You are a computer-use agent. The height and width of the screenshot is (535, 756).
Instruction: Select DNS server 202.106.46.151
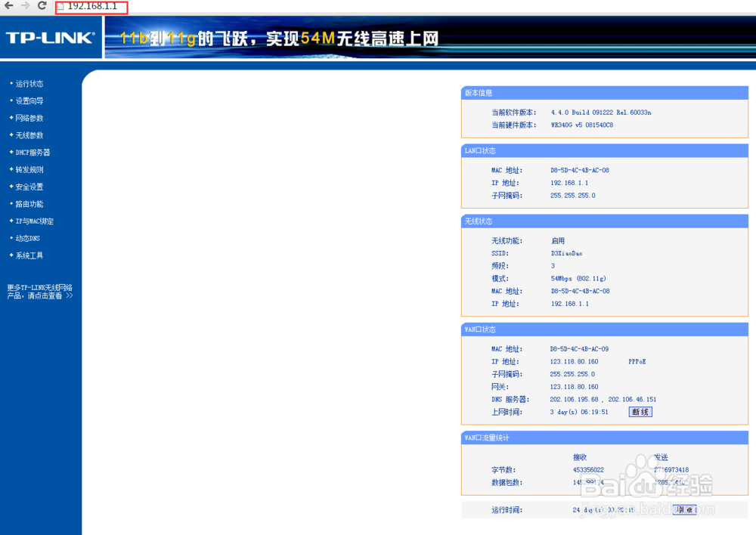(x=632, y=399)
